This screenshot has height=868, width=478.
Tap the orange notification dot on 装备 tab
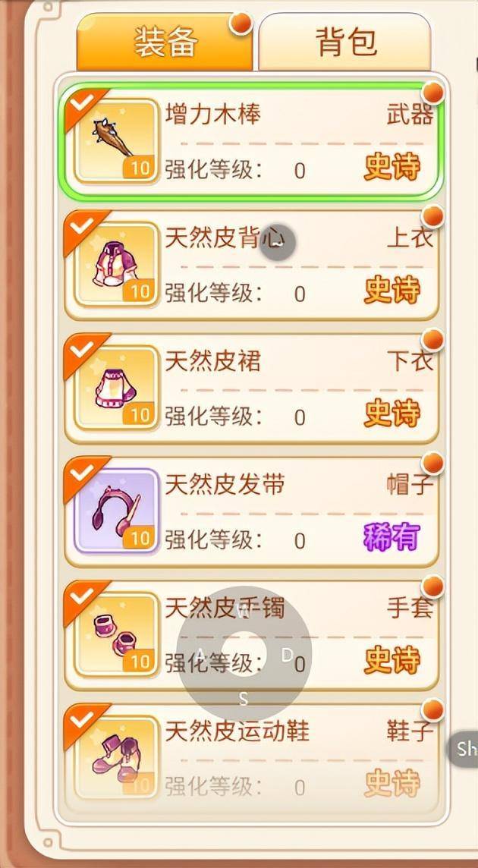241,24
